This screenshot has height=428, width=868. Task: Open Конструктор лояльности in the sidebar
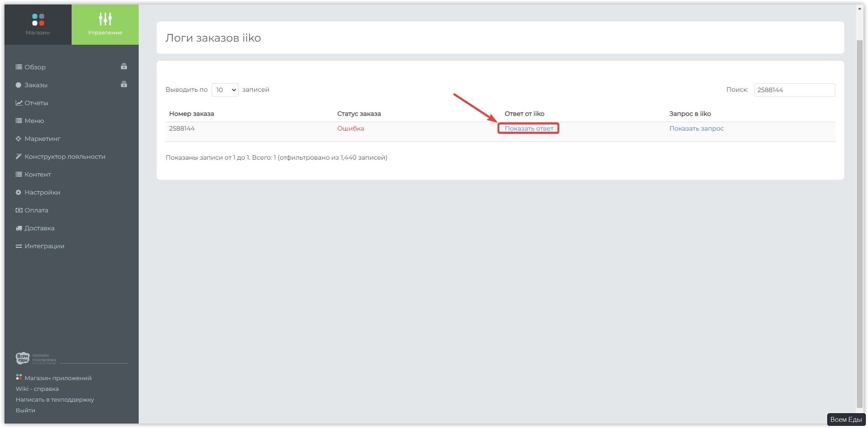pos(65,157)
